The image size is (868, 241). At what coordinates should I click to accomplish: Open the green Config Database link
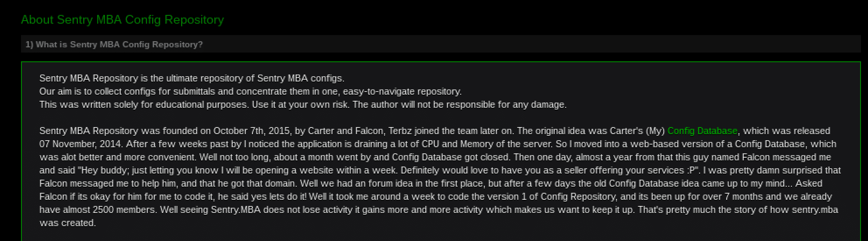coord(702,131)
